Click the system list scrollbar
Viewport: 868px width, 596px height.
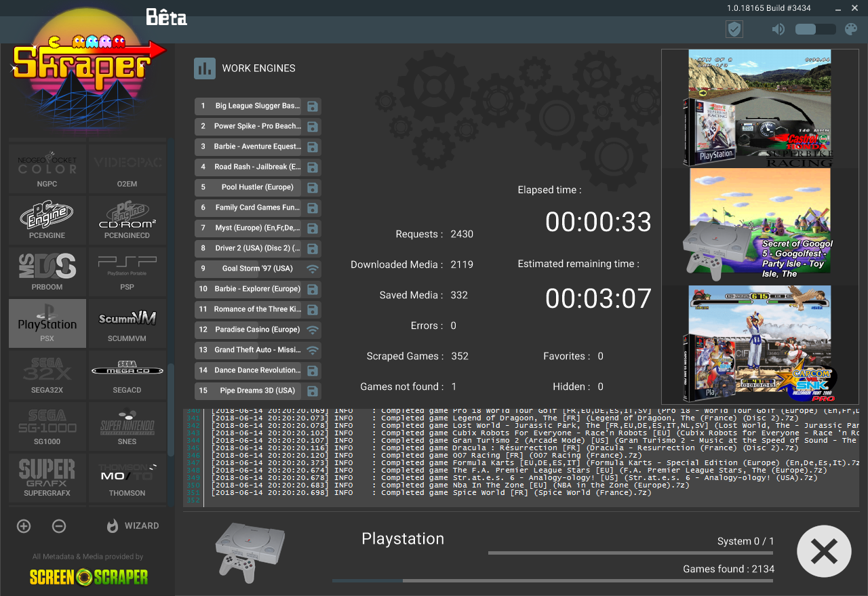coord(171,410)
